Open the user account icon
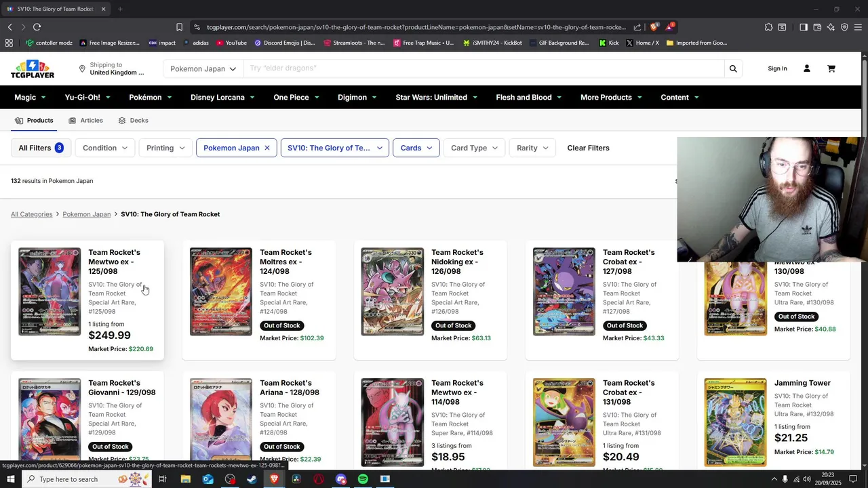This screenshot has width=868, height=488. [807, 68]
